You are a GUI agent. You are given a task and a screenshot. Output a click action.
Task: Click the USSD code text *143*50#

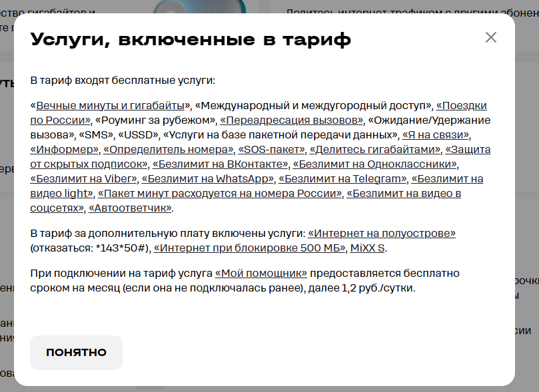(121, 248)
